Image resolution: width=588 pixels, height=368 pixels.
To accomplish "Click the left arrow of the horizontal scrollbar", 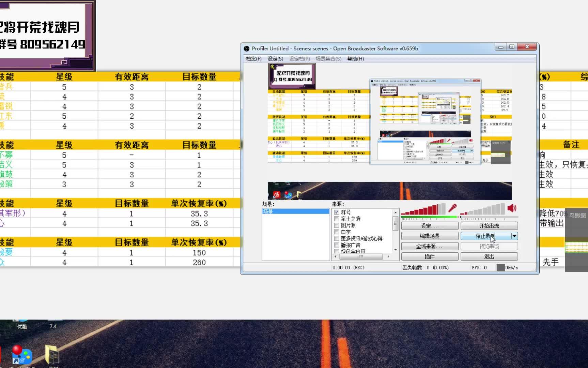I will [335, 256].
